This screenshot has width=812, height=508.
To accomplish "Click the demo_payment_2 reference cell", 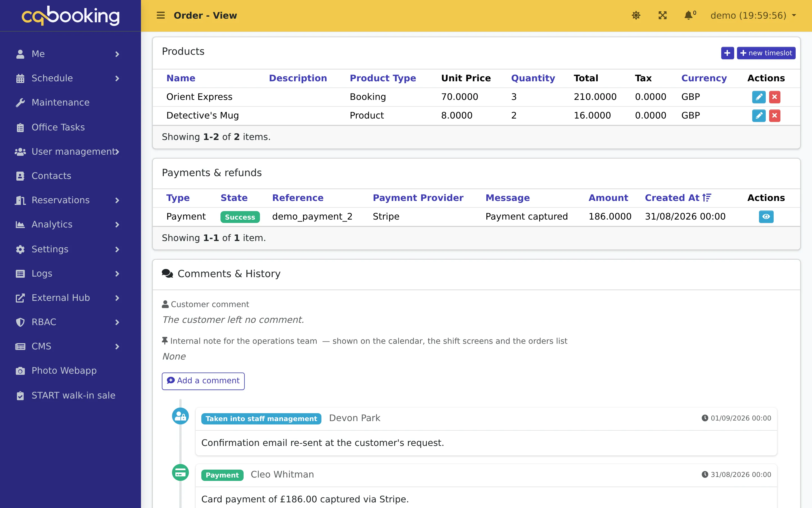I will (x=312, y=217).
